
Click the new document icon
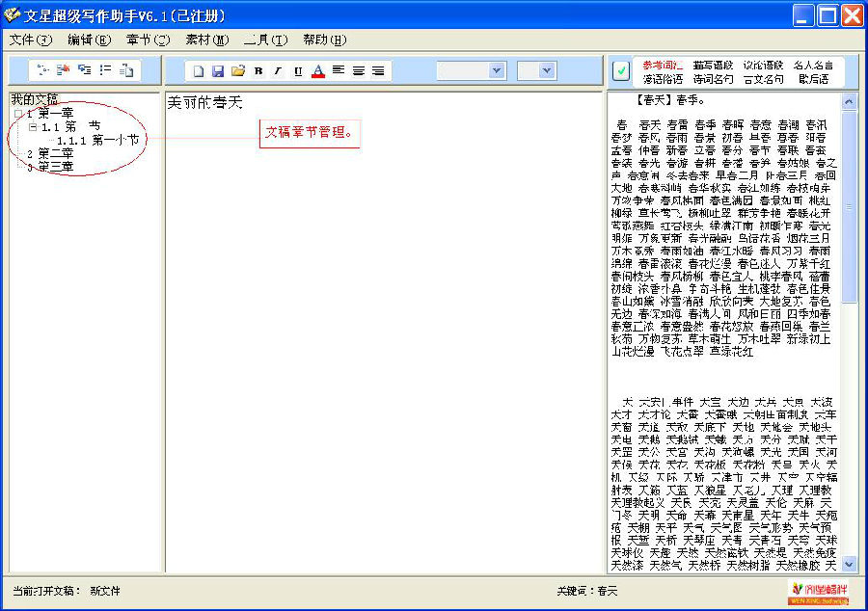pos(199,70)
